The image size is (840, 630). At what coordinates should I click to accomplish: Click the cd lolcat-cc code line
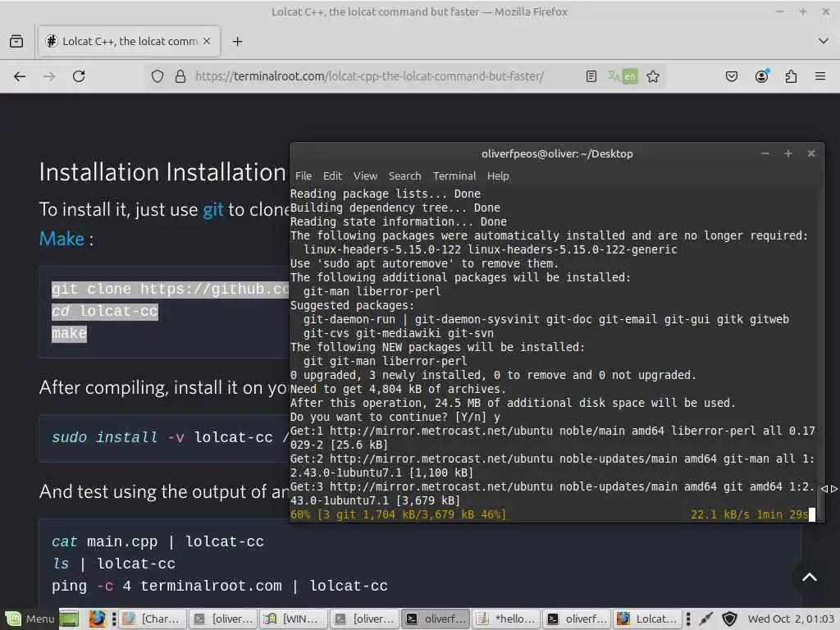click(105, 311)
